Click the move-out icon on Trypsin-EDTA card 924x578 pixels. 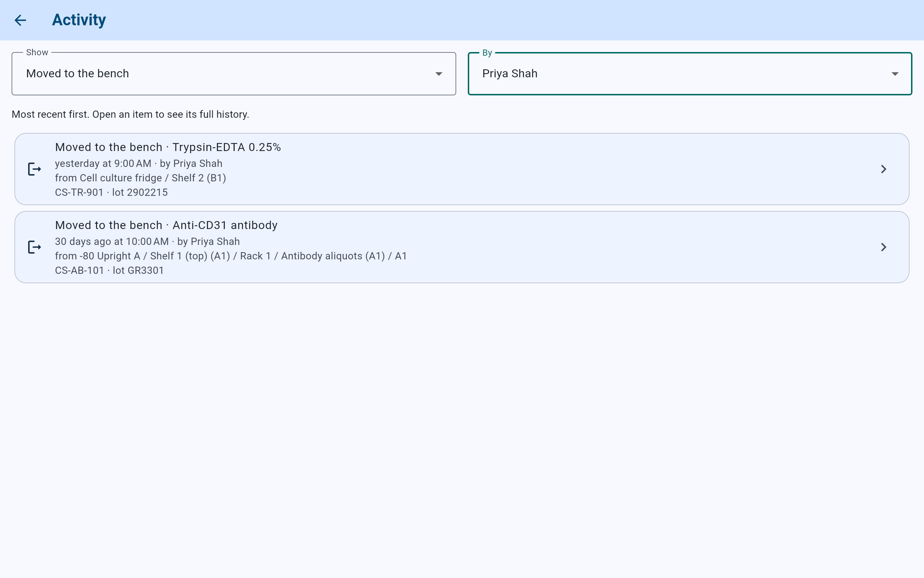pos(34,169)
